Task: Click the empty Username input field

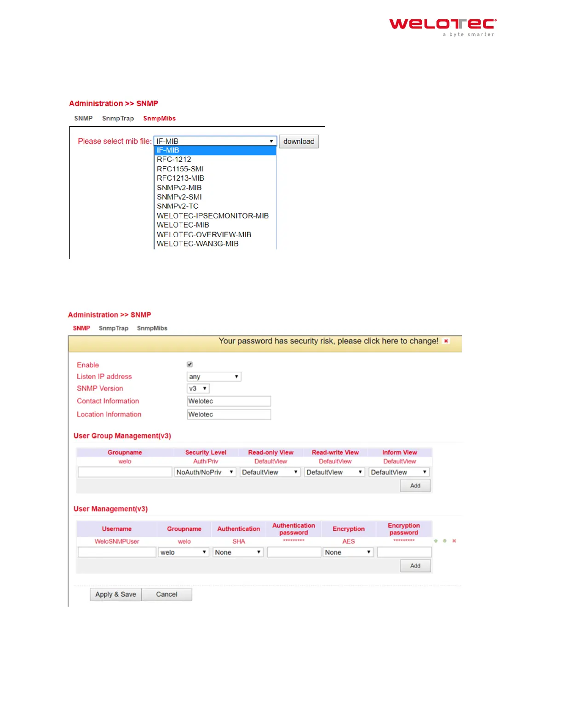Action: (x=117, y=552)
